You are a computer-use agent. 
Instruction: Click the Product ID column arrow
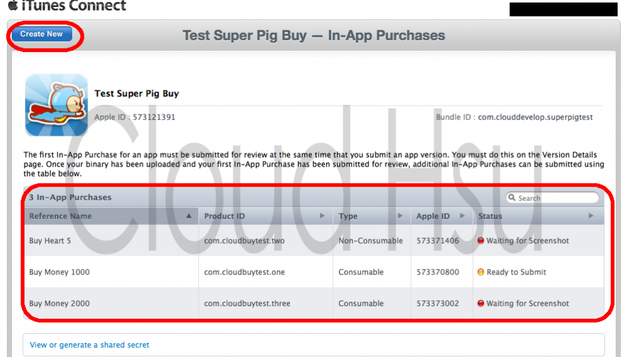tap(322, 216)
